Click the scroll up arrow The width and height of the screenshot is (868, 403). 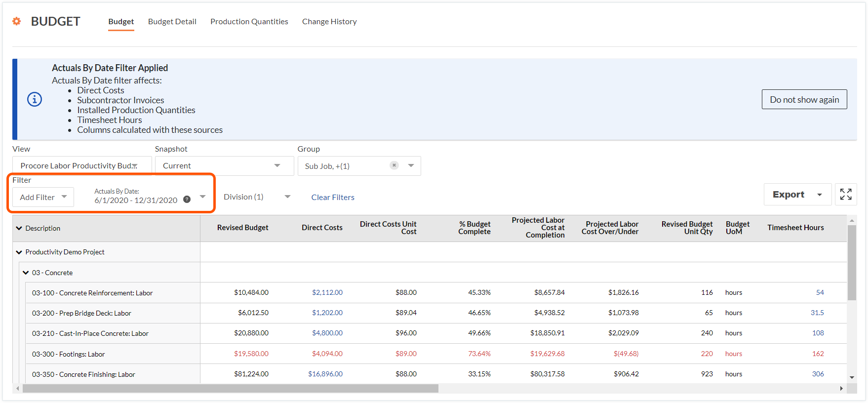(852, 220)
